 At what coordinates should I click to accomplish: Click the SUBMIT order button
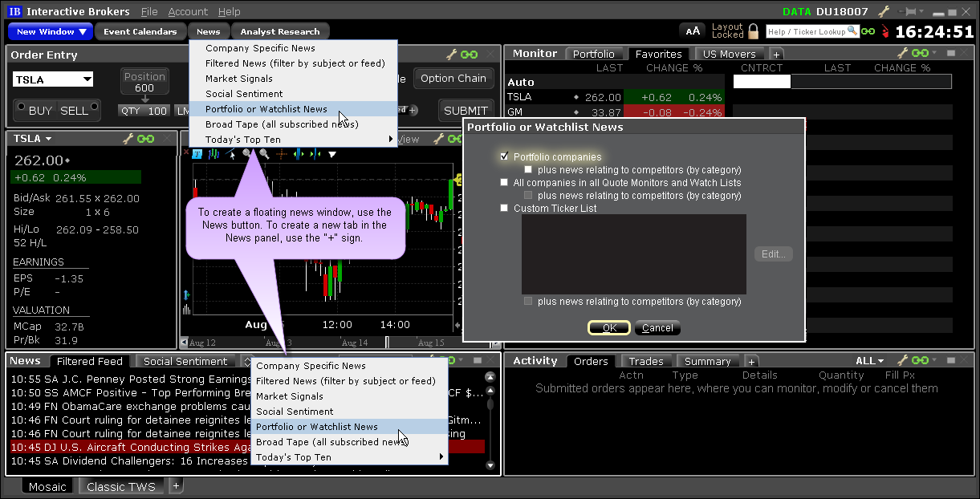466,111
